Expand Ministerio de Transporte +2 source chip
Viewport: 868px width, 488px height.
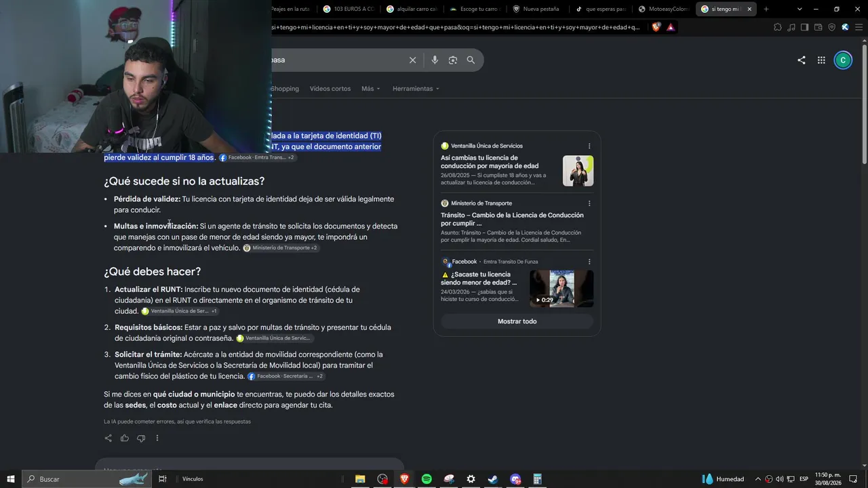pos(281,248)
